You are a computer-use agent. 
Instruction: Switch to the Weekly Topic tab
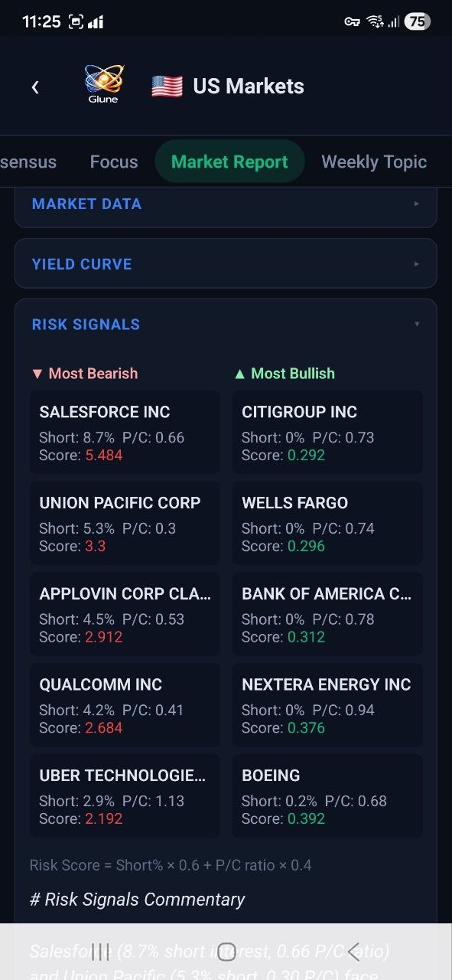(374, 162)
